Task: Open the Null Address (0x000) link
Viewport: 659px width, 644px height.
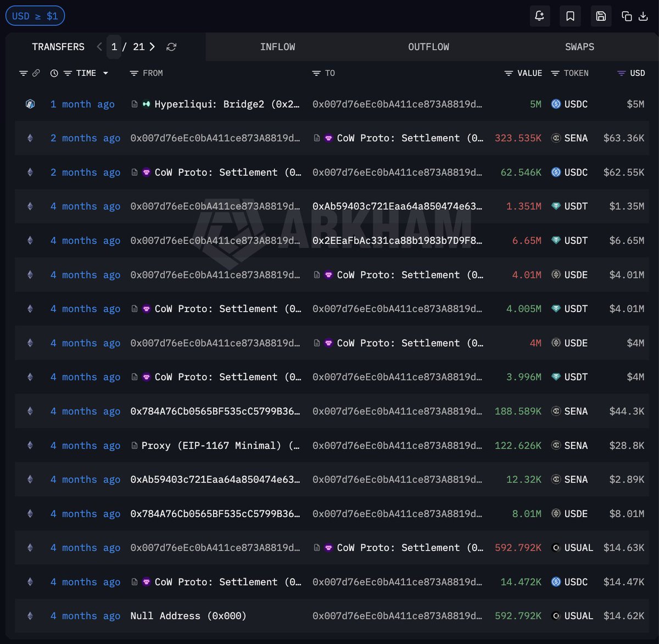Action: (x=188, y=616)
